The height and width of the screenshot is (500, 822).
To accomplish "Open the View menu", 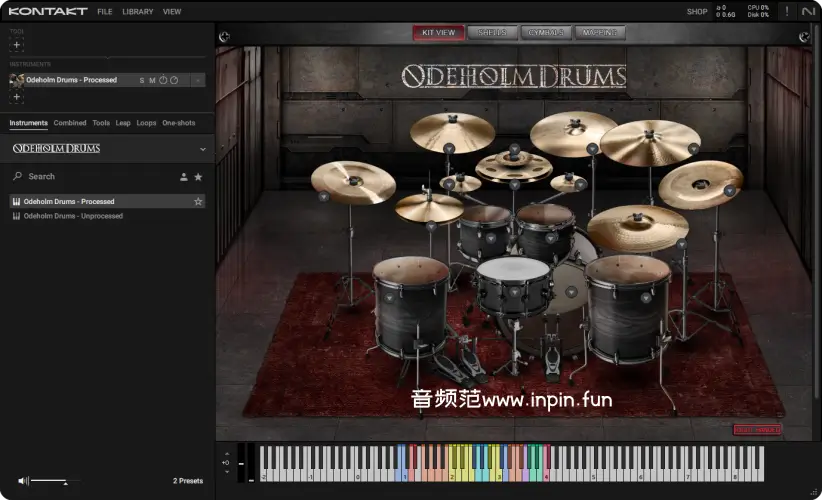I will (x=172, y=12).
